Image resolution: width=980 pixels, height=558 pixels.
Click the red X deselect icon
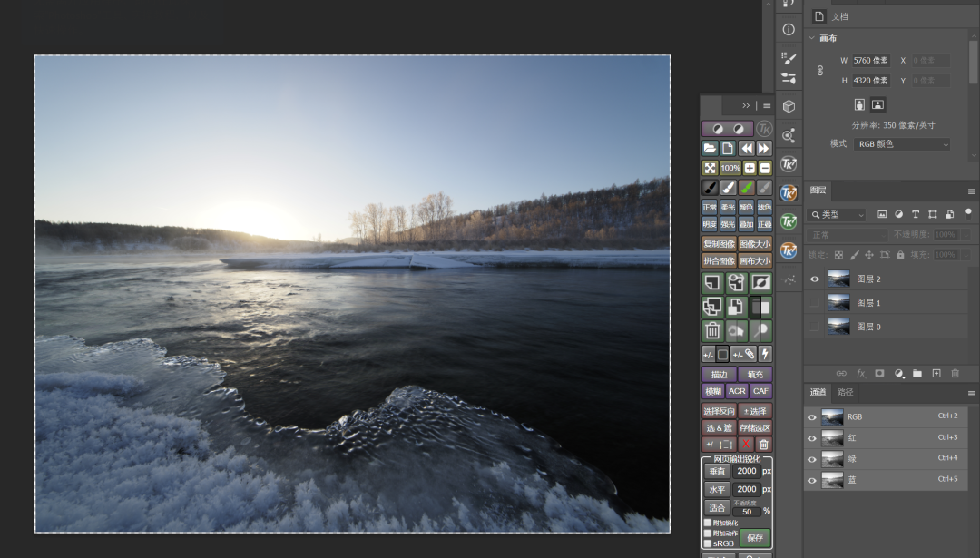[746, 445]
